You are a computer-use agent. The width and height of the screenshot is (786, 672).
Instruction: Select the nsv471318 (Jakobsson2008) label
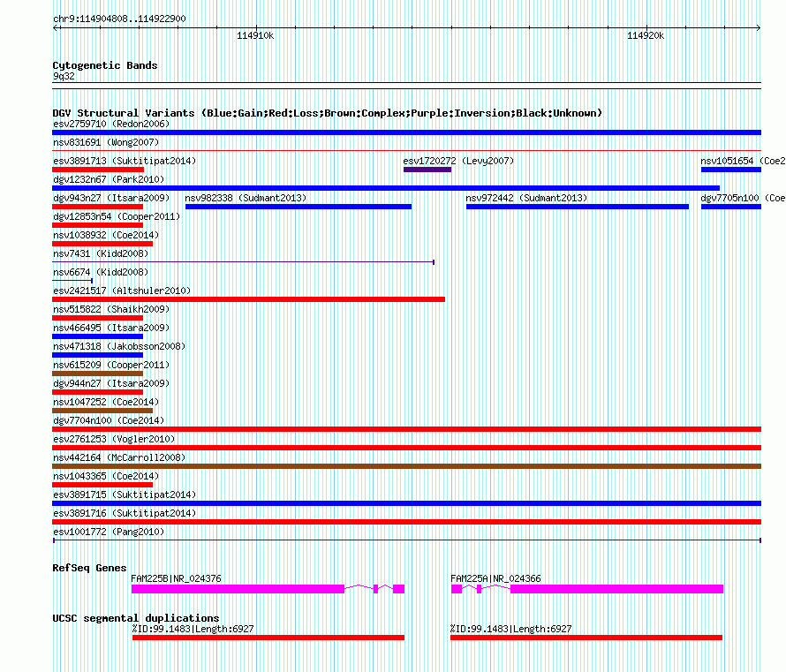tap(119, 346)
